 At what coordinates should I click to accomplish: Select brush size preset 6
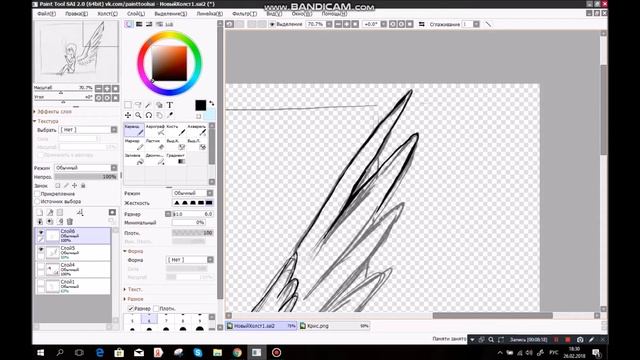click(x=149, y=320)
